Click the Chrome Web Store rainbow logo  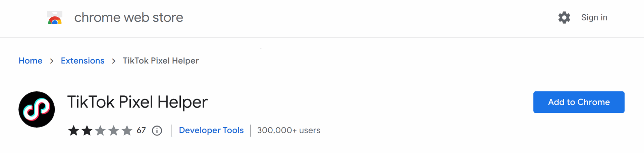pyautogui.click(x=55, y=17)
